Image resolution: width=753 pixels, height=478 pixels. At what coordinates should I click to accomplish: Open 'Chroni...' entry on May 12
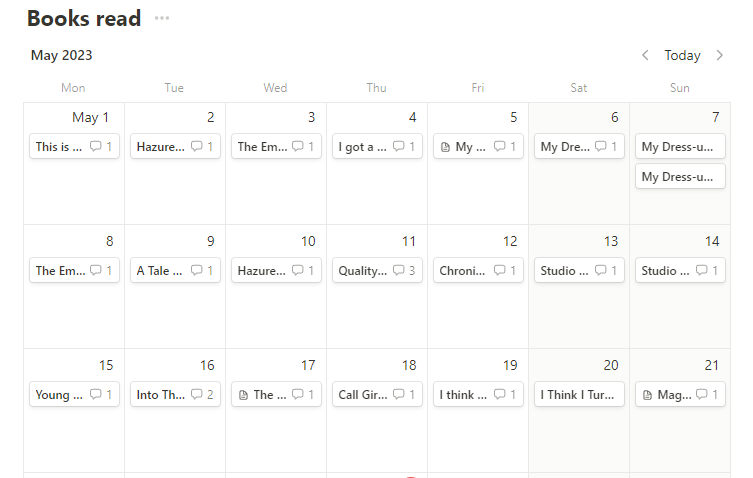[x=462, y=271]
